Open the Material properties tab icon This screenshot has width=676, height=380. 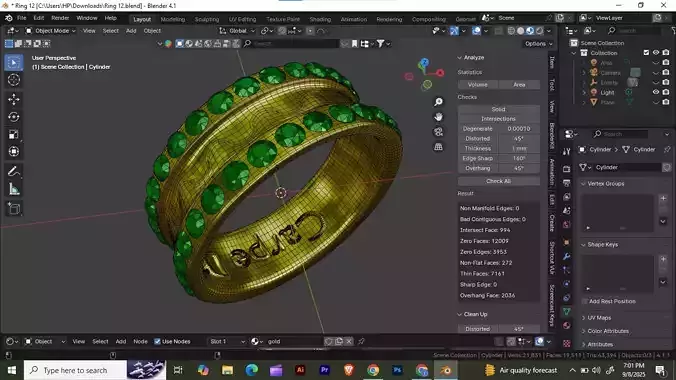click(566, 326)
